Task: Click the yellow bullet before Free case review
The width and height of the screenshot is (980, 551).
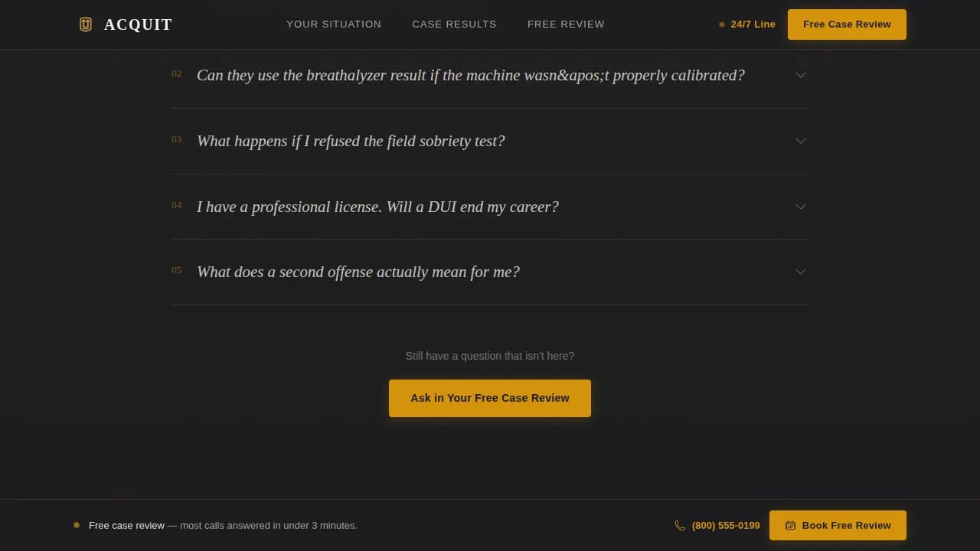Action: click(x=77, y=525)
